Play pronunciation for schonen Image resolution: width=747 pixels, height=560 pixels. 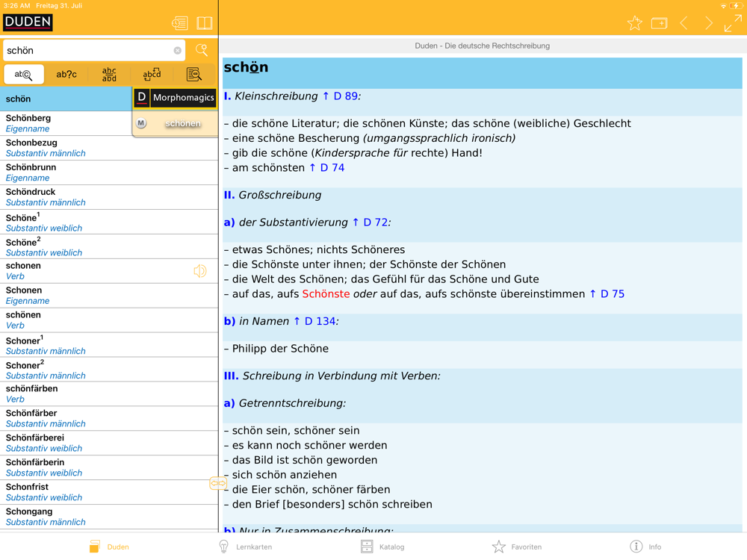pyautogui.click(x=200, y=271)
